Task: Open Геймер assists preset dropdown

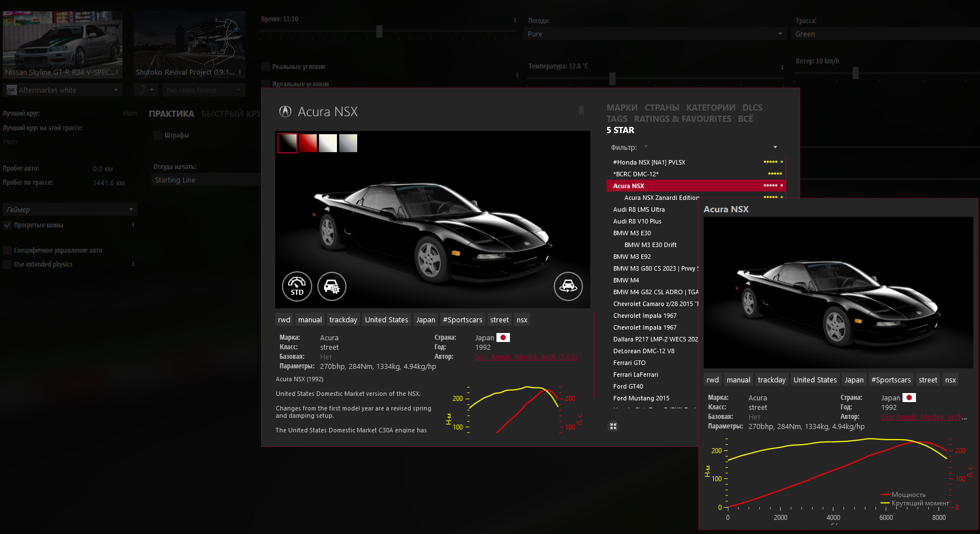Action: click(70, 209)
